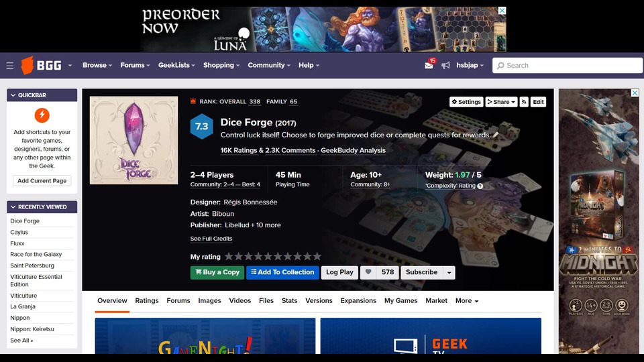Open the hamburger side menu
This screenshot has height=362, width=644.
[x=10, y=66]
